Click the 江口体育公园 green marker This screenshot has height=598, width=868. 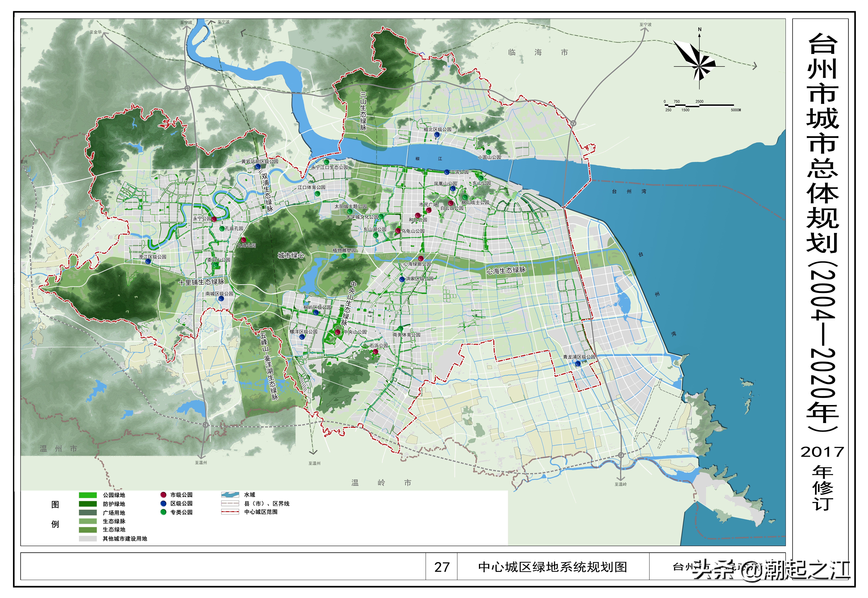317,194
